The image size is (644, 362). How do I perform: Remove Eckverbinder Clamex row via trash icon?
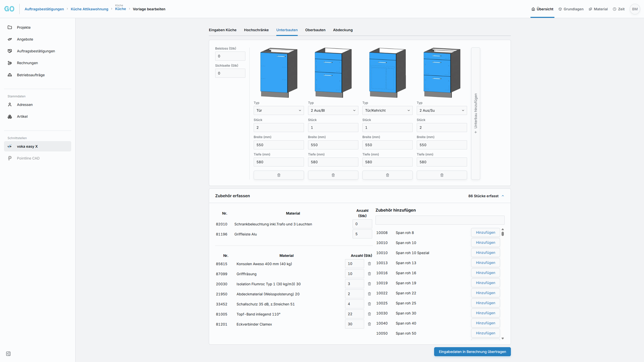369,324
